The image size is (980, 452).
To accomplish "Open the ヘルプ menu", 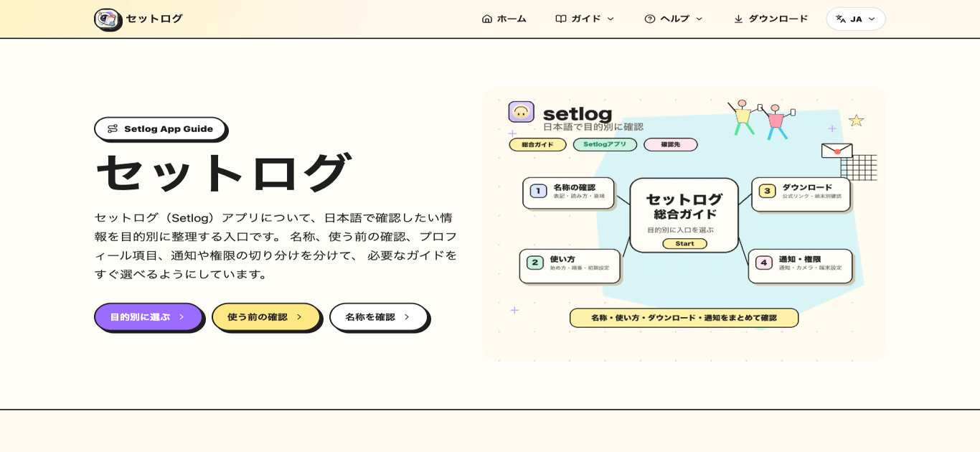I will click(674, 19).
